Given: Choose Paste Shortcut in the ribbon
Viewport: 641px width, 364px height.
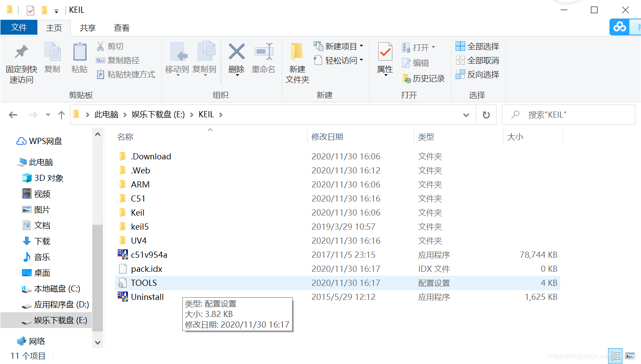Looking at the screenshot, I should [x=126, y=74].
